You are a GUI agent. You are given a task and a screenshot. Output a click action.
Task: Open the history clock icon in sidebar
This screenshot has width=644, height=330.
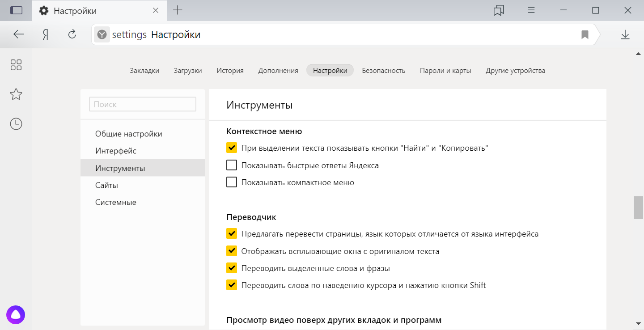(x=16, y=124)
